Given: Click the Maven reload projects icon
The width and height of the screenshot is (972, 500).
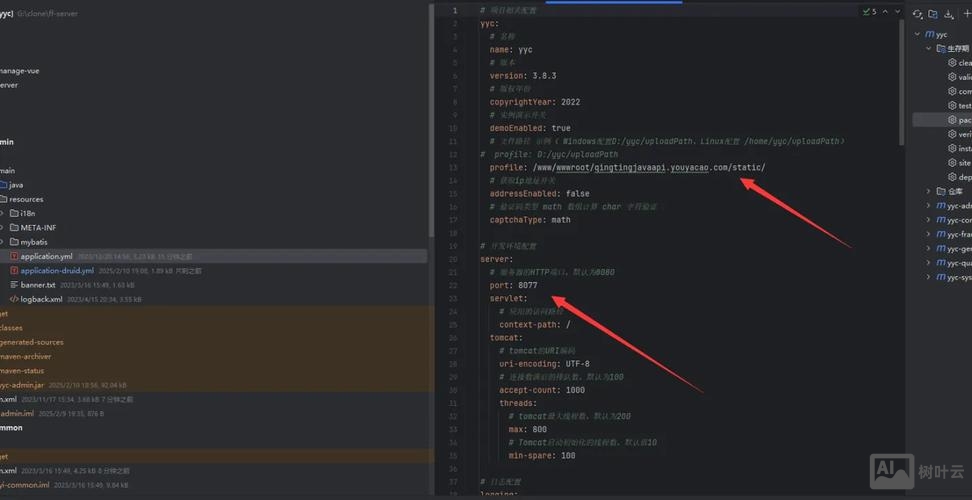Looking at the screenshot, I should pyautogui.click(x=918, y=13).
